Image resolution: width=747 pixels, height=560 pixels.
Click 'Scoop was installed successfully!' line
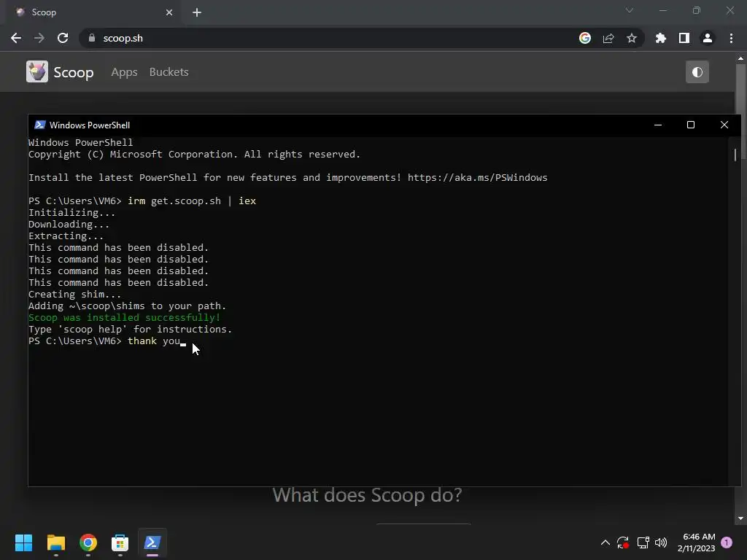tap(124, 318)
